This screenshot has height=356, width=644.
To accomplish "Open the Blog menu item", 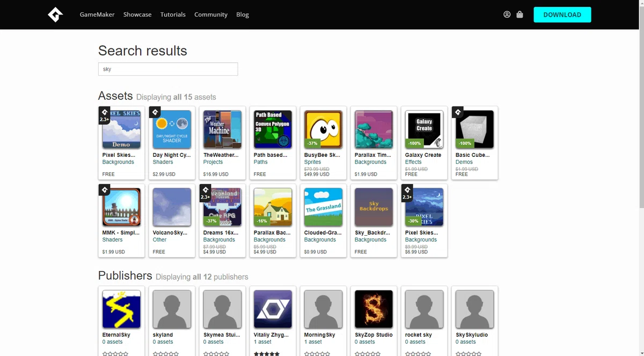I will [x=243, y=14].
